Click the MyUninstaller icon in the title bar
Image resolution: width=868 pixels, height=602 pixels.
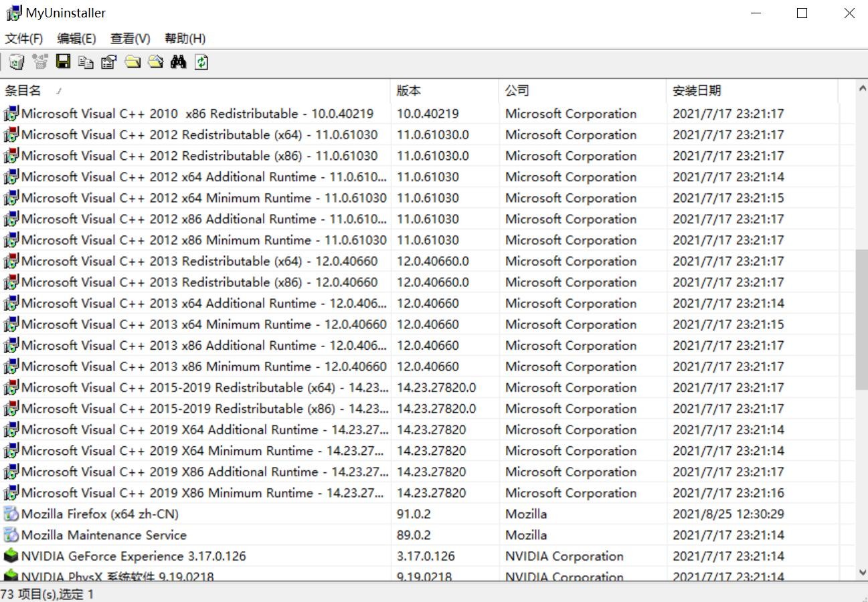pos(13,13)
